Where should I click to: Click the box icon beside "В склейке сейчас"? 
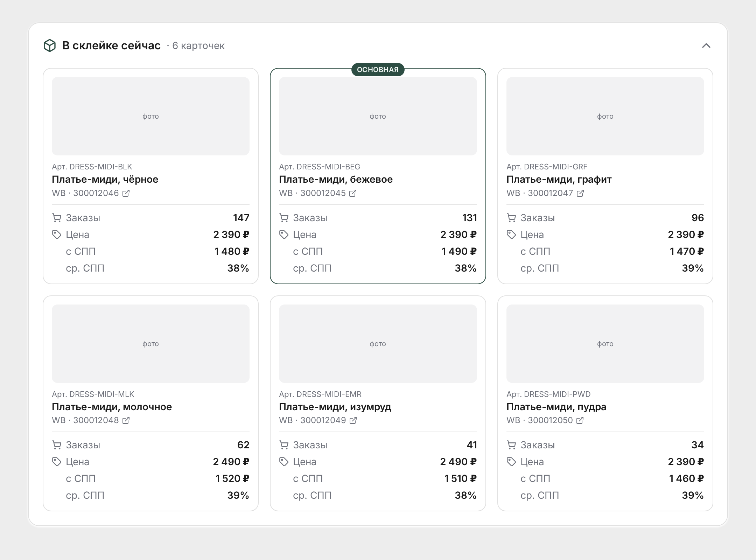click(x=50, y=45)
